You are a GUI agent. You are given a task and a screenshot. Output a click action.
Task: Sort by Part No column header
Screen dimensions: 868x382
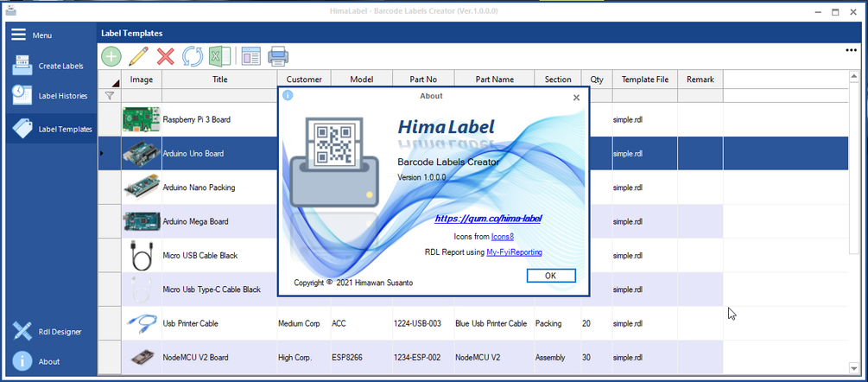pos(423,80)
